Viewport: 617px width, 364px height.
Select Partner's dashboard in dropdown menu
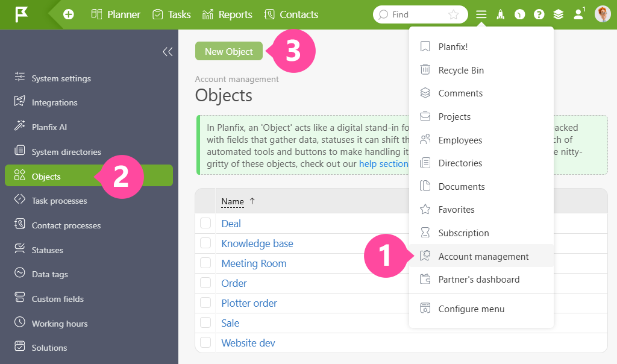[481, 280]
